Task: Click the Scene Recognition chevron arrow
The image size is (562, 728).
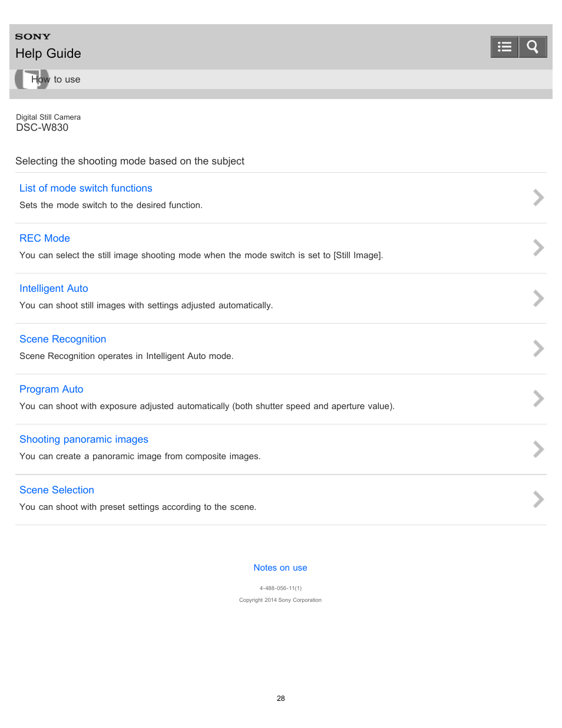Action: pyautogui.click(x=538, y=348)
